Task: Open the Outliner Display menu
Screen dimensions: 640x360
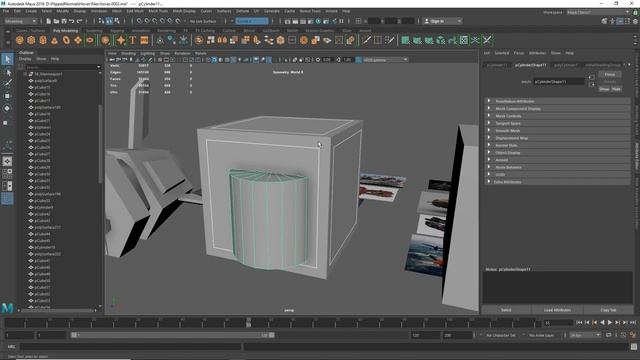Action: (25, 59)
